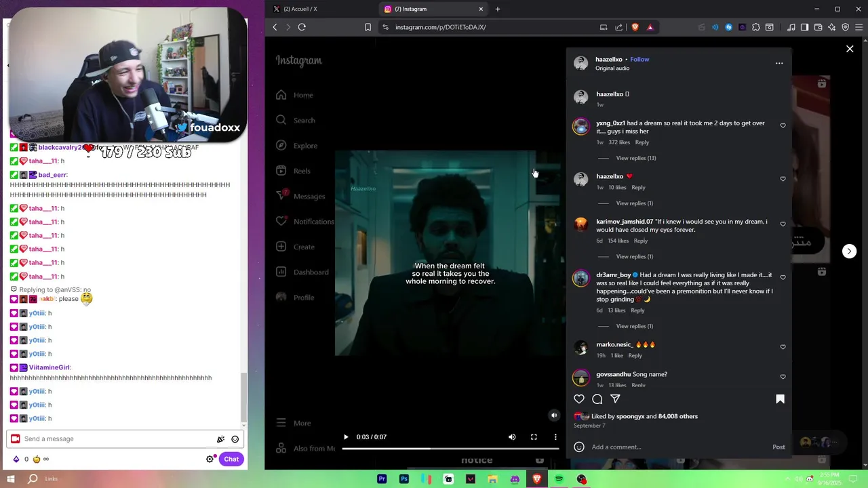The width and height of the screenshot is (868, 488).
Task: Like yxng_0xz1's comment
Action: click(783, 125)
